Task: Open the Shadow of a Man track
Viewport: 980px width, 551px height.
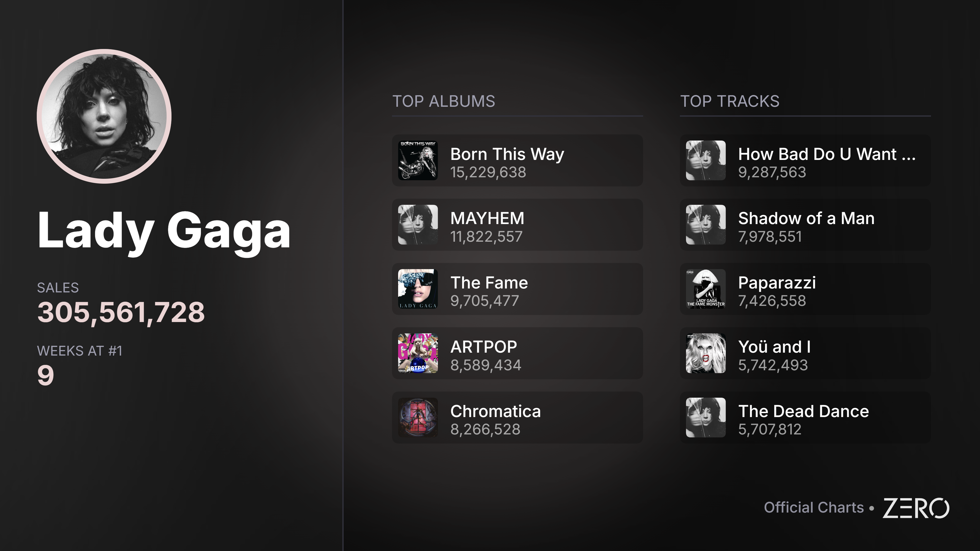Action: [x=805, y=225]
